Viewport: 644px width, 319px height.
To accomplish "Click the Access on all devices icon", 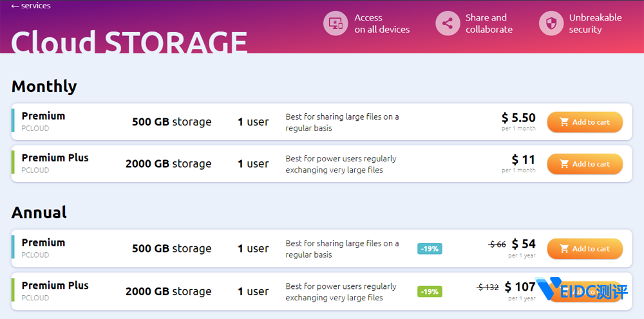I will click(x=335, y=24).
